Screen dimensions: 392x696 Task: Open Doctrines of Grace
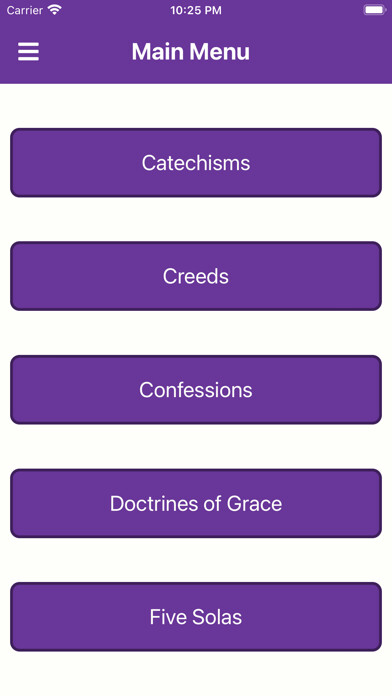pos(196,503)
